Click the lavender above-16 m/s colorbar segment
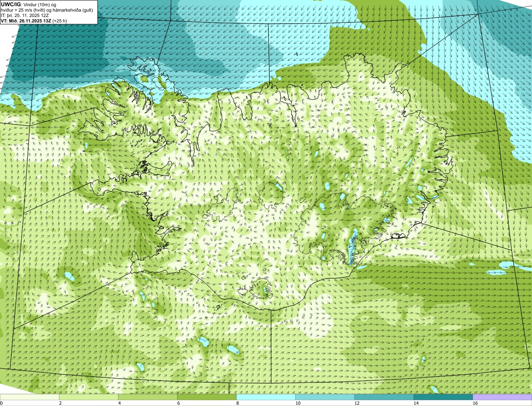Screen dimensions: 532x406 click(502, 397)
